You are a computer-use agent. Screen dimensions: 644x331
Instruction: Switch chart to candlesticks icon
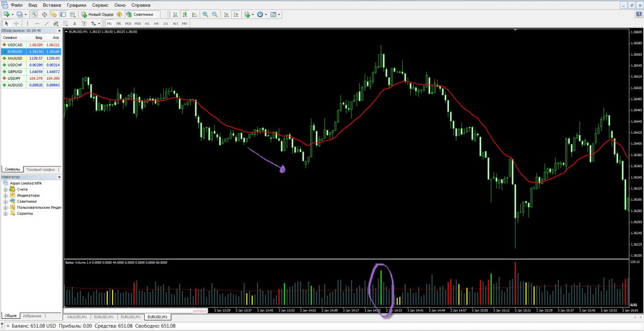(x=185, y=15)
